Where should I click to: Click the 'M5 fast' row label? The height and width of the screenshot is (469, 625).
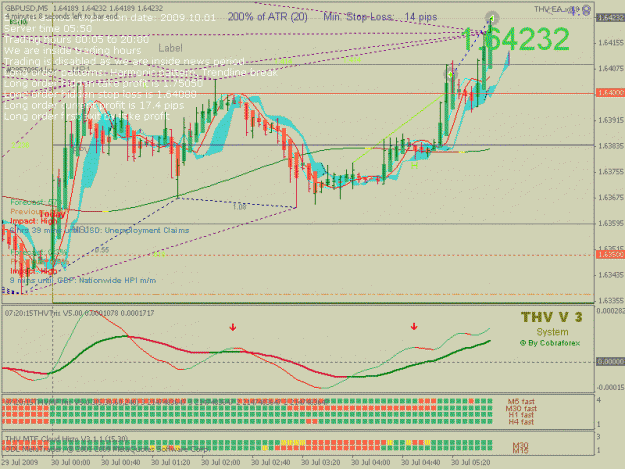[521, 402]
